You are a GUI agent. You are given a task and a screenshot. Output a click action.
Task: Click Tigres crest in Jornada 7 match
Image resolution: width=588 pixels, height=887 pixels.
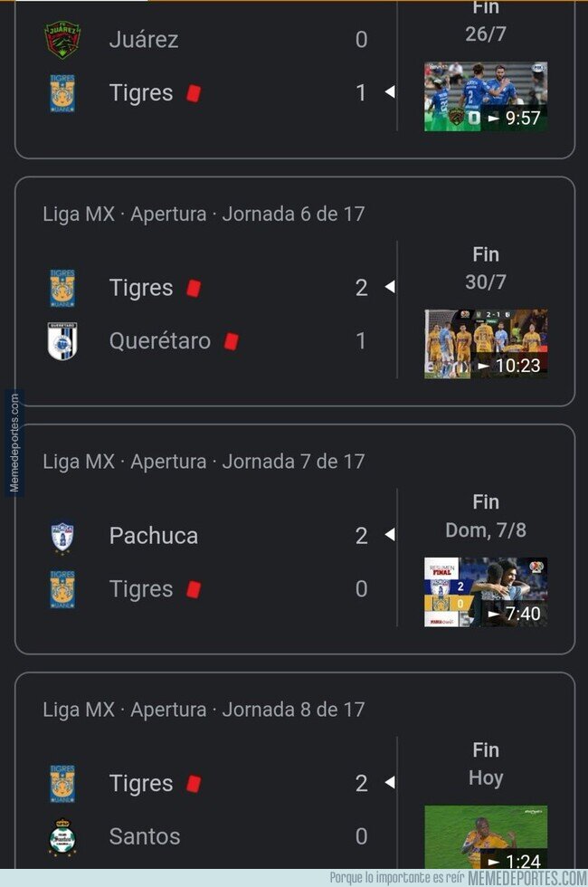(x=62, y=589)
